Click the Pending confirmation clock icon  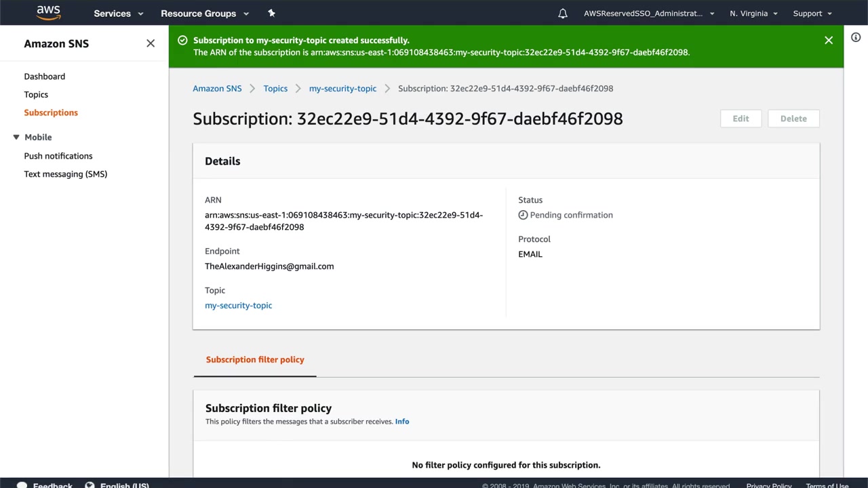pos(523,215)
